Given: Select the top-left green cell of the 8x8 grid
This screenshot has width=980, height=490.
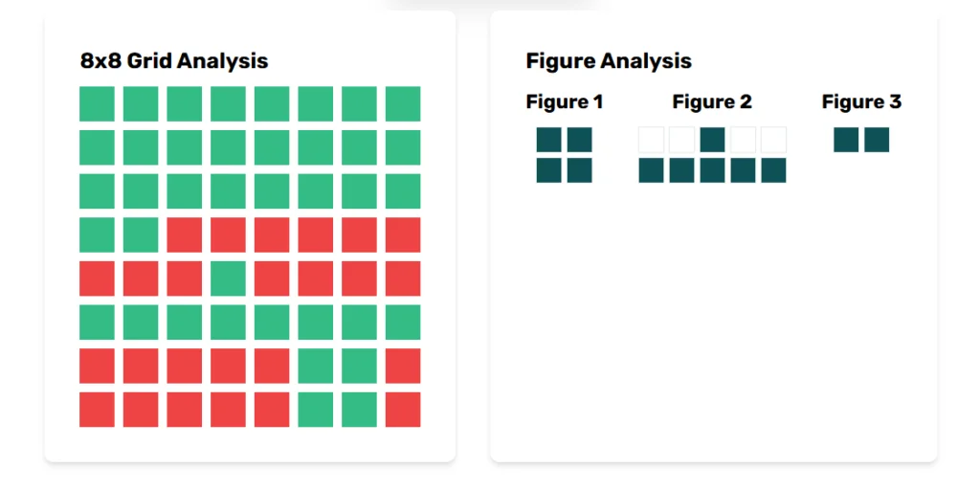Looking at the screenshot, I should point(97,103).
